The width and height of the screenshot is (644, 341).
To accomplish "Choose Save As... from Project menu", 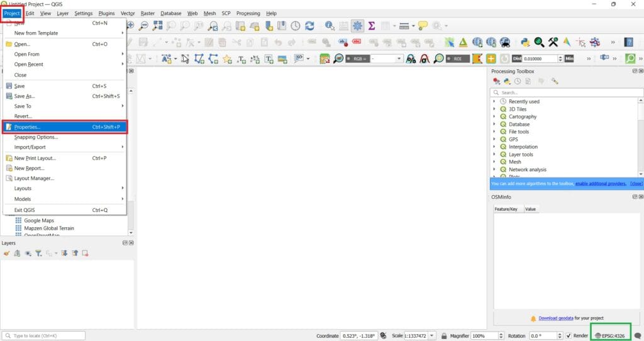I will [x=65, y=96].
